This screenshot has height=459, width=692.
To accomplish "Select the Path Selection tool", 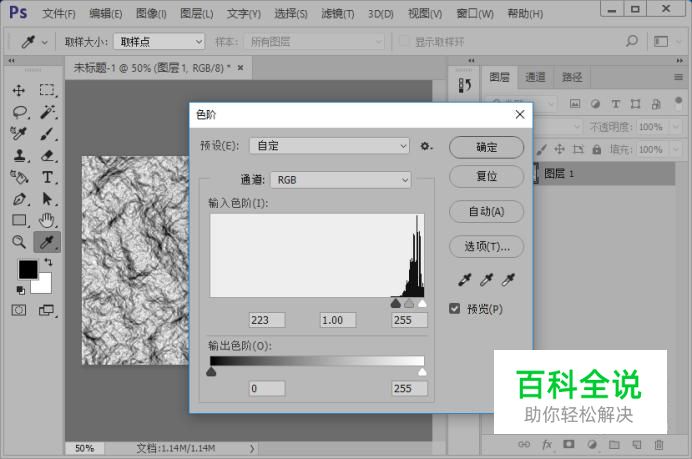I will pyautogui.click(x=47, y=199).
